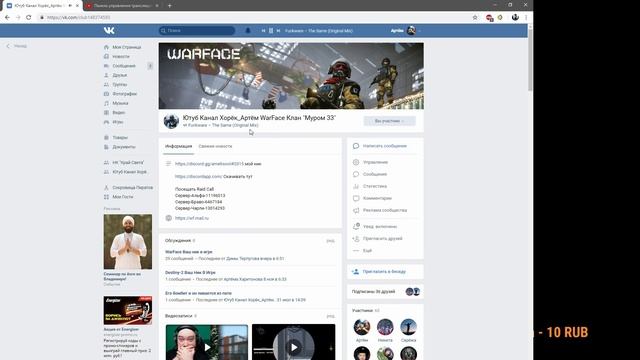Screen dimensions: 640x360
Task: Click the Funkware – The Game track title in header
Action: pos(319,31)
